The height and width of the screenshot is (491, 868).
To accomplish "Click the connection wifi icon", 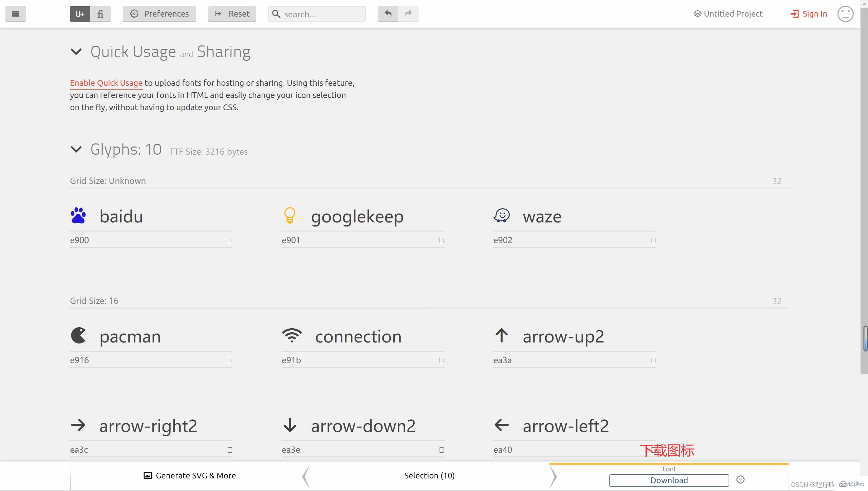I will (292, 336).
